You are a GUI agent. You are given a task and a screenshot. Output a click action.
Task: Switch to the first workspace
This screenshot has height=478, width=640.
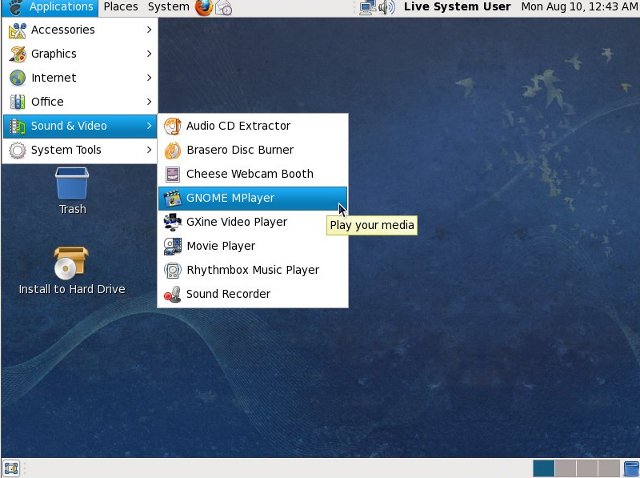click(544, 468)
